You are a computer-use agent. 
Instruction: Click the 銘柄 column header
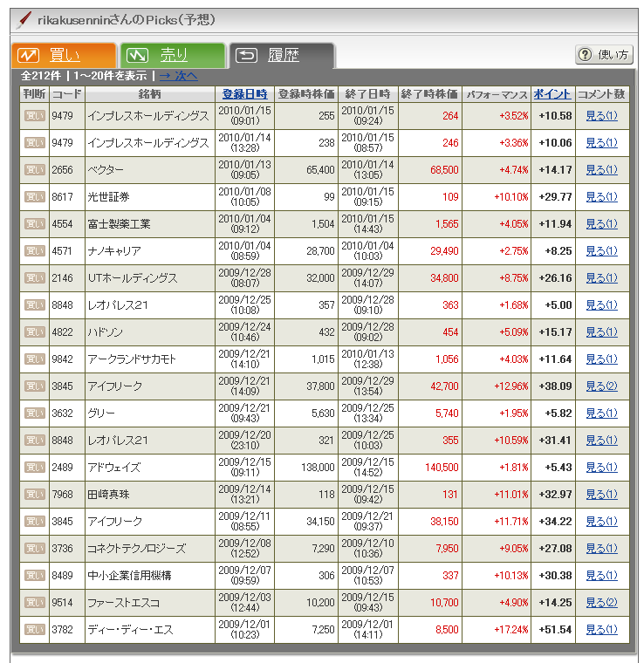pos(150,94)
